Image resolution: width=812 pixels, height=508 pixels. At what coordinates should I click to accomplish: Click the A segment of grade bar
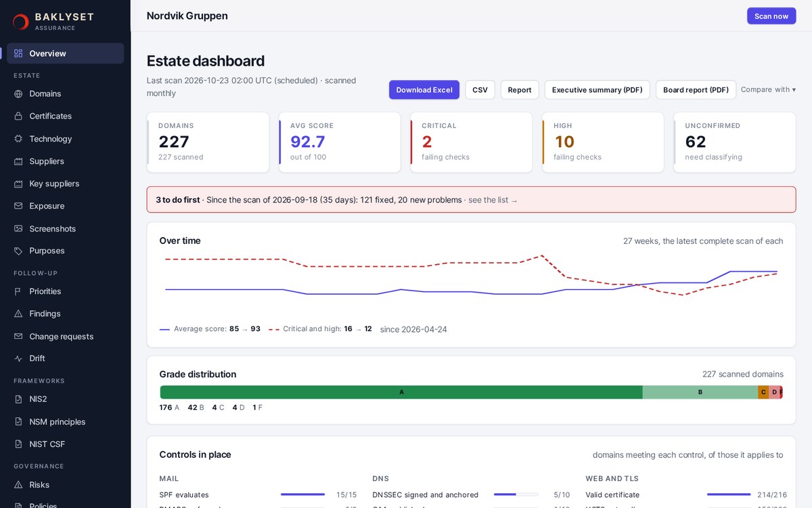tap(401, 392)
